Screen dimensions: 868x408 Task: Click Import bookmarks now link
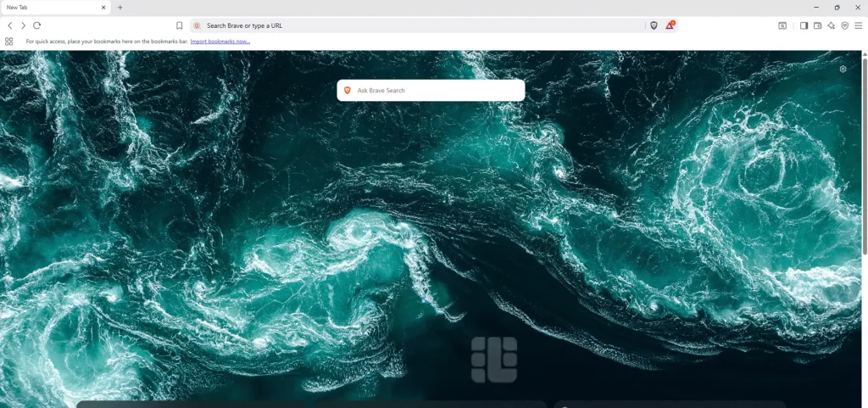pyautogui.click(x=220, y=41)
